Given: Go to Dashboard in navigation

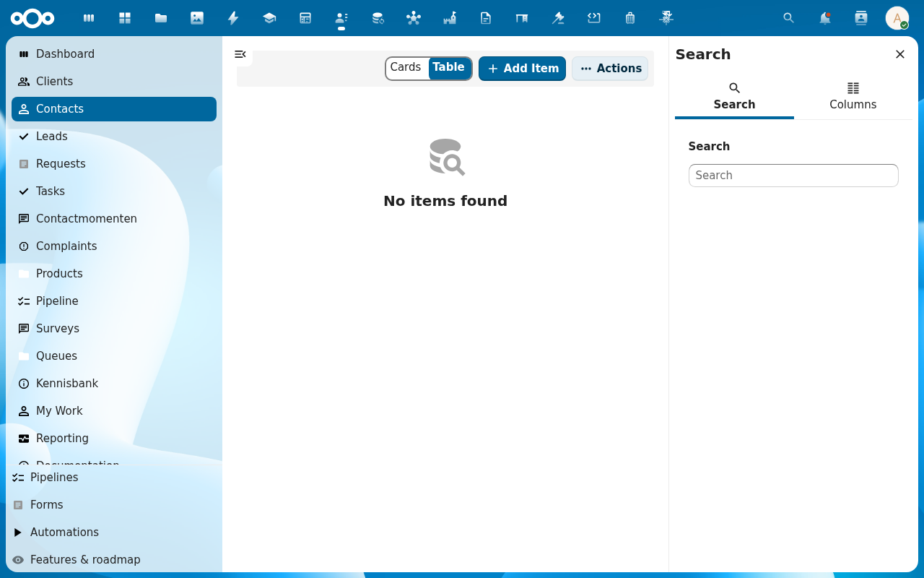Looking at the screenshot, I should point(114,54).
